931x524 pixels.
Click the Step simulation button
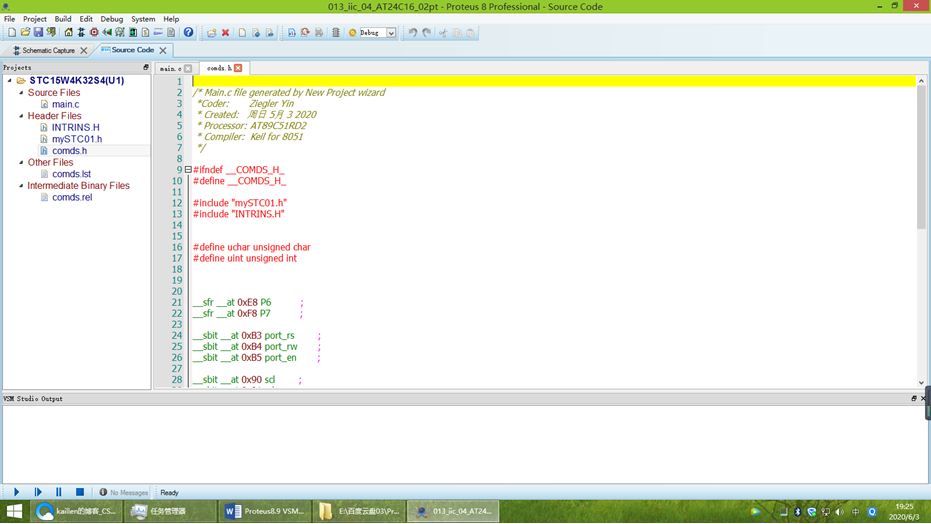[38, 492]
